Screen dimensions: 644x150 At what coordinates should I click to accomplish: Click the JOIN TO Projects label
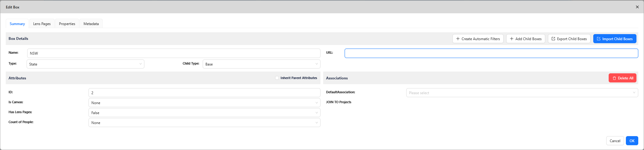[x=339, y=102]
